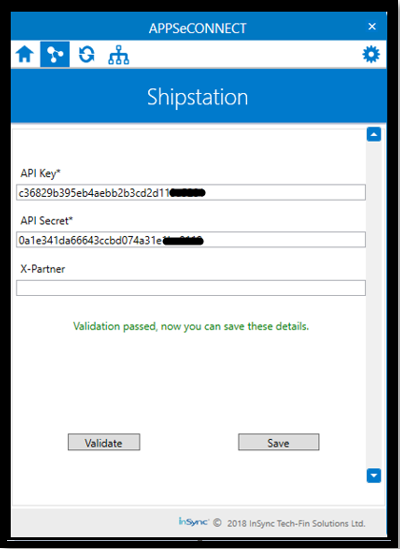The width and height of the screenshot is (400, 549).
Task: Click into the API Secret field
Action: 191,240
